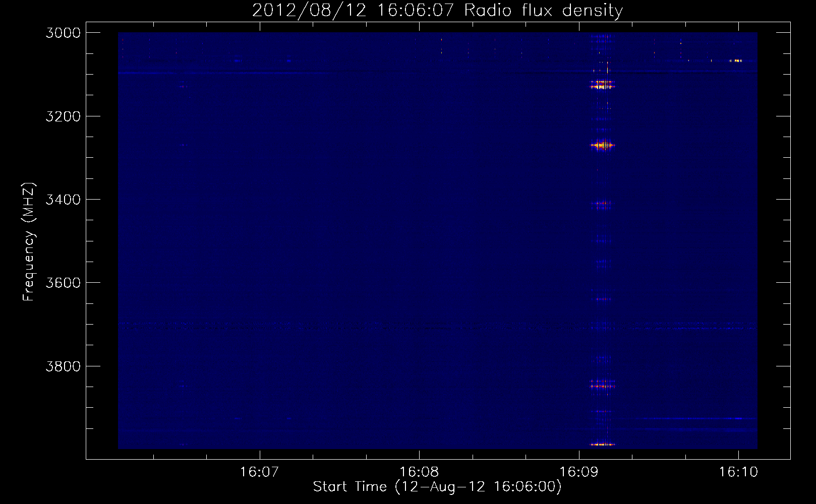Click the bright burst near 3270 MHz

[602, 146]
